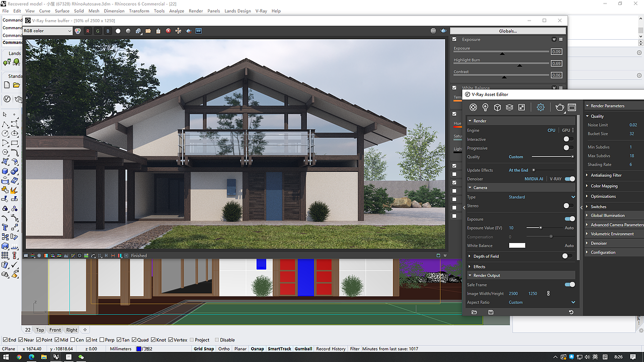Click the Globals button in frame buffer
Screen dimensions: 644x362
click(508, 31)
